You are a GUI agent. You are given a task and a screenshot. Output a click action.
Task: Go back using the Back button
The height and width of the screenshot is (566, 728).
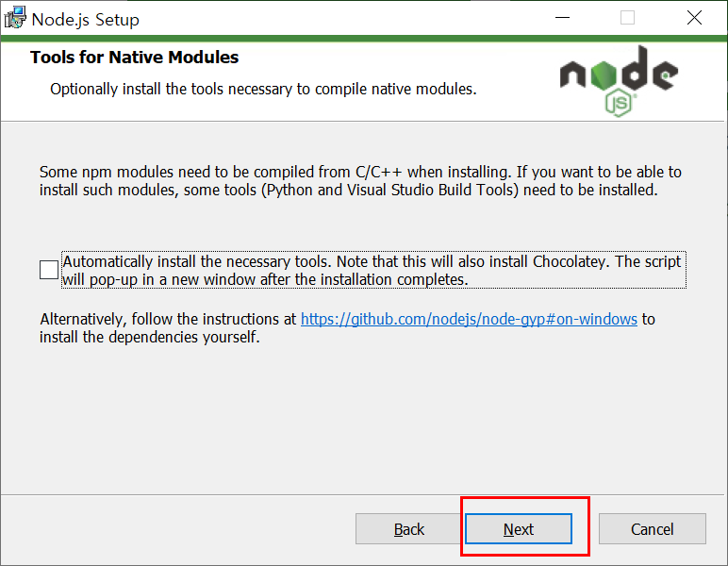pos(409,529)
